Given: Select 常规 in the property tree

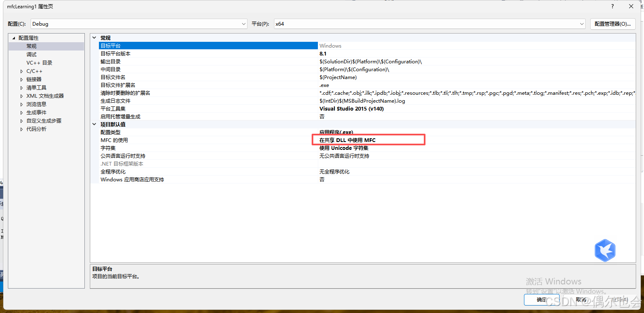Looking at the screenshot, I should [x=31, y=46].
